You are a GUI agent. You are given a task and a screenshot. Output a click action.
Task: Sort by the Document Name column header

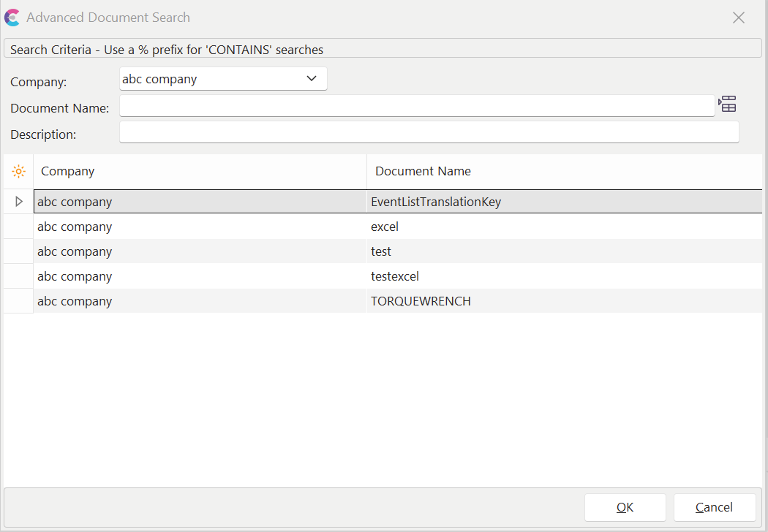[563, 172]
